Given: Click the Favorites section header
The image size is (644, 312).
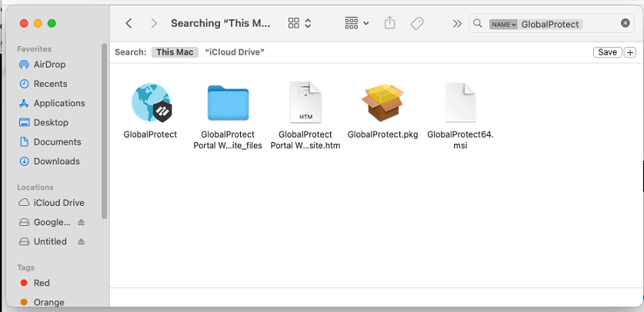Looking at the screenshot, I should pos(34,48).
